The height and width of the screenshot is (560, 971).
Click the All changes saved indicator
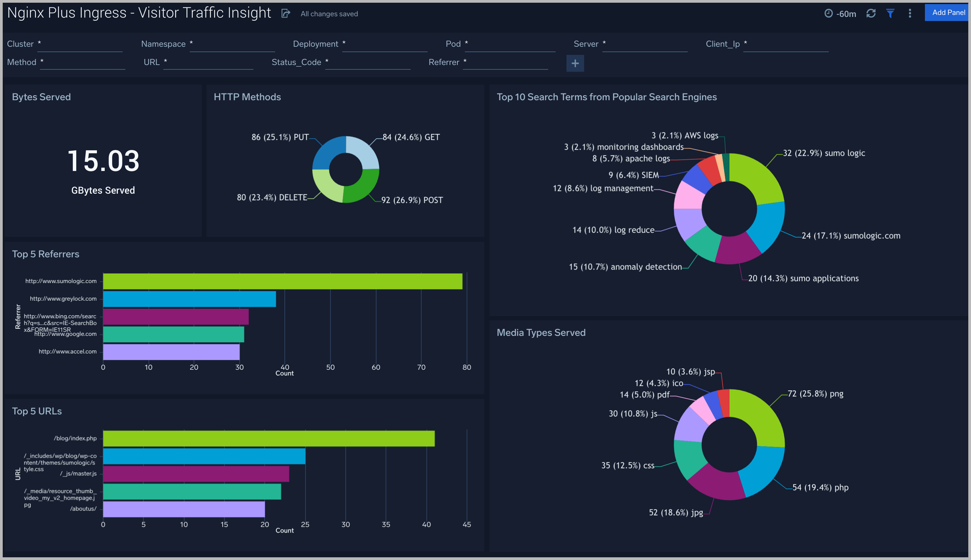click(329, 14)
